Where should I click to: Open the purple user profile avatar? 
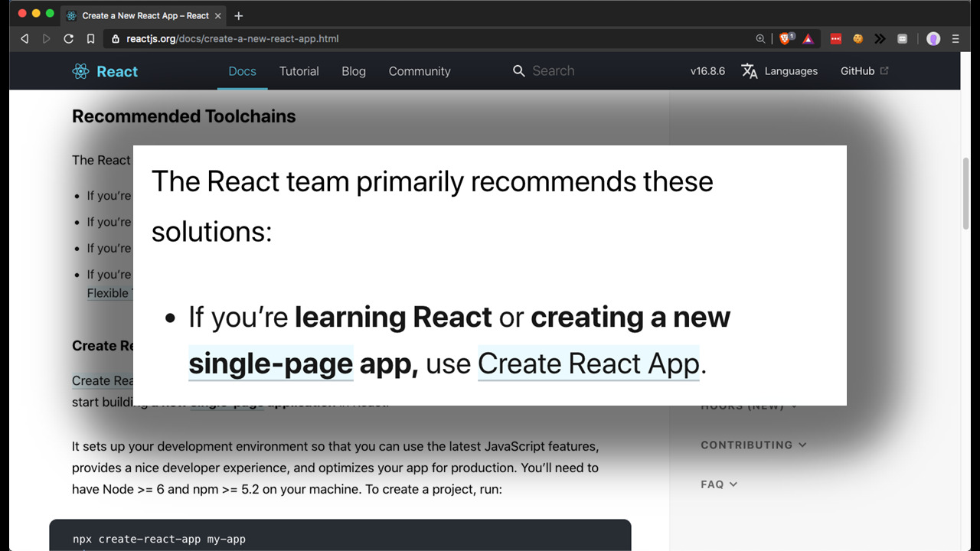pyautogui.click(x=933, y=38)
